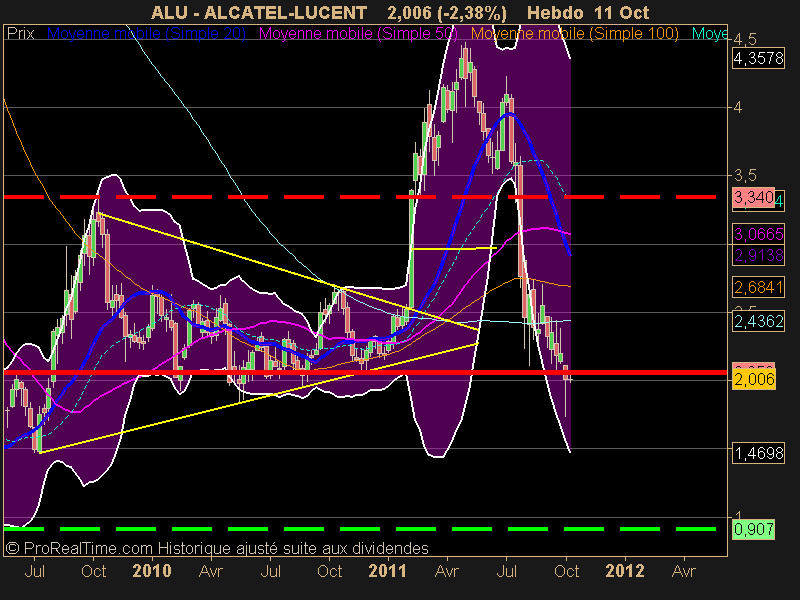Click the magenta 3,0665 moving average label
The height and width of the screenshot is (600, 800).
[x=758, y=234]
